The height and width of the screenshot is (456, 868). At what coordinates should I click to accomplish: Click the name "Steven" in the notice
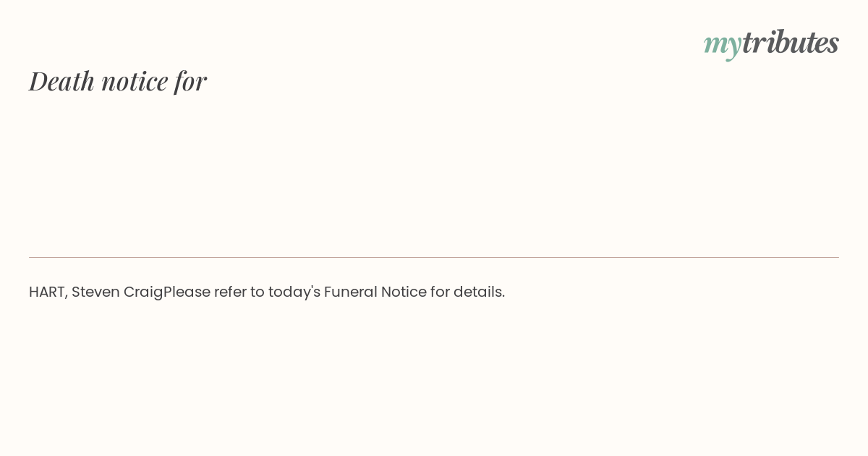tap(95, 292)
